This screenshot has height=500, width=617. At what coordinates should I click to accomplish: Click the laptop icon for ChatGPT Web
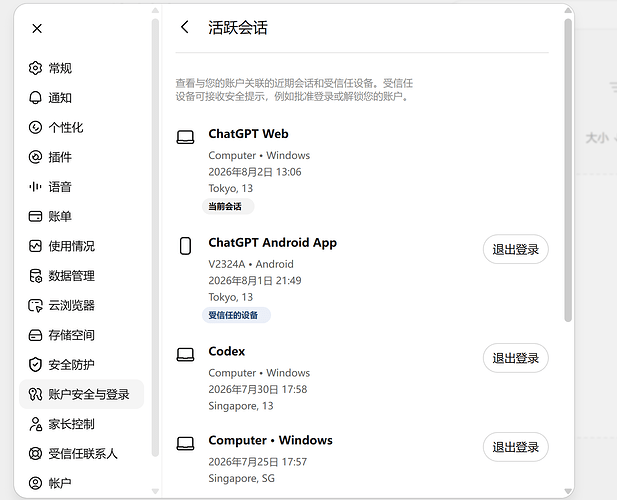point(185,137)
